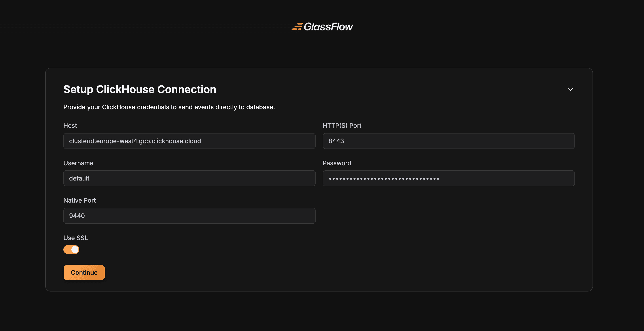The width and height of the screenshot is (644, 331).
Task: Click the clusterid host address text
Action: (x=135, y=141)
